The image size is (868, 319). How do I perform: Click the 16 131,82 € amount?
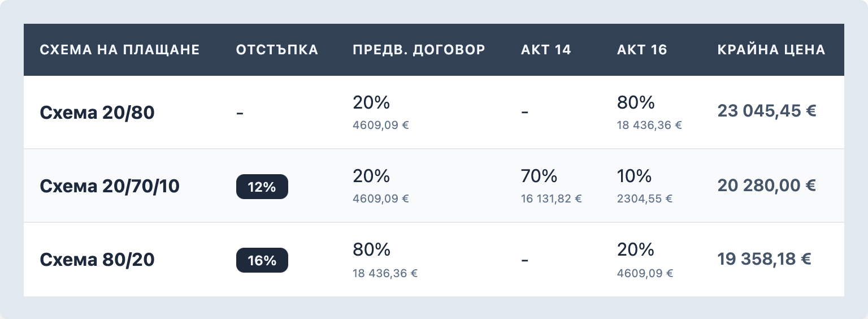[x=552, y=199]
